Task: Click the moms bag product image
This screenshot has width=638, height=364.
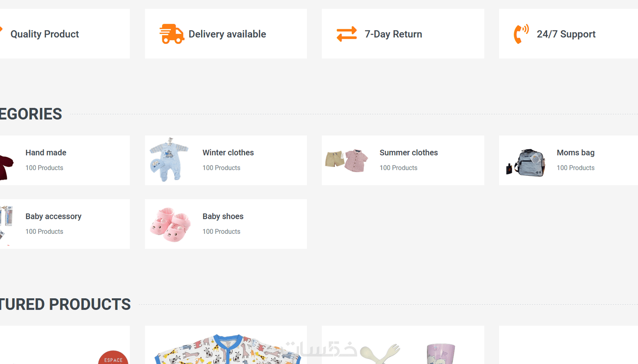Action: click(x=525, y=162)
